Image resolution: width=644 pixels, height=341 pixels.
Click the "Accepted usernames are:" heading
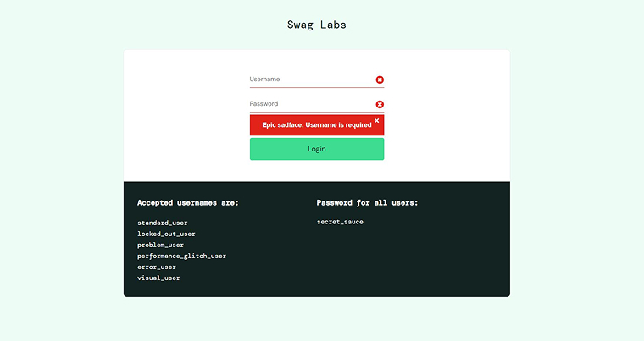pyautogui.click(x=188, y=203)
